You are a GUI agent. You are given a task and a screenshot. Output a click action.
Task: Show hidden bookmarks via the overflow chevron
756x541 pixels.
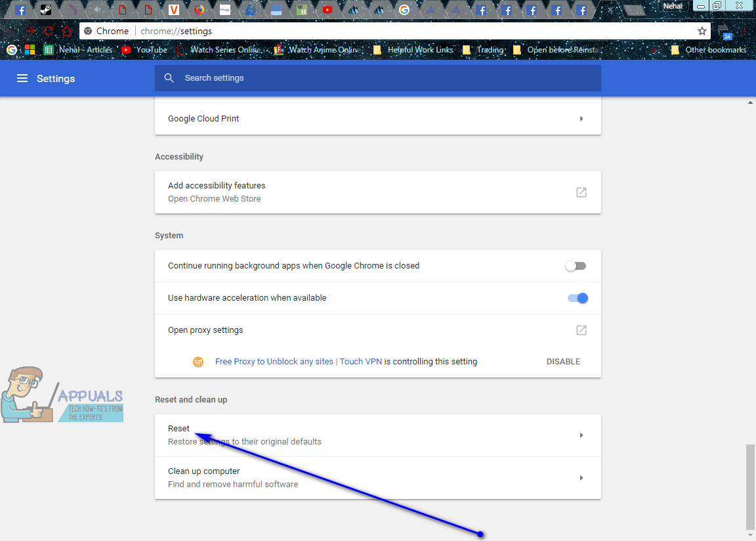pyautogui.click(x=654, y=50)
